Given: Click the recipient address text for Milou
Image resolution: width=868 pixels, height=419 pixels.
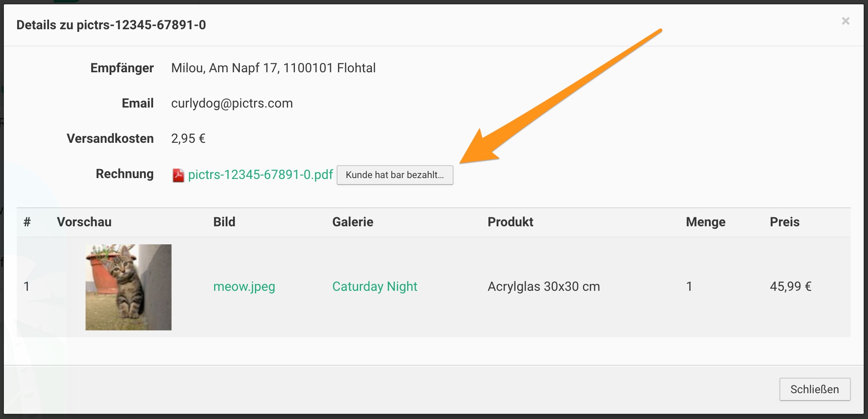Looking at the screenshot, I should pyautogui.click(x=273, y=68).
